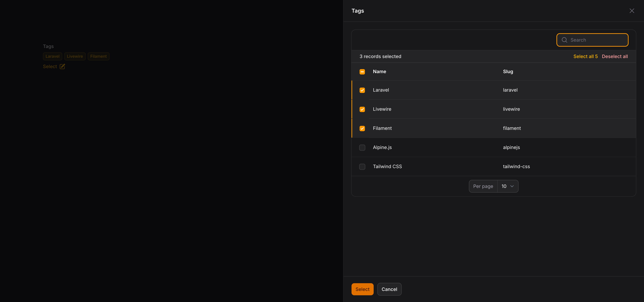Uncheck the Filament row checkbox
644x302 pixels.
click(362, 129)
